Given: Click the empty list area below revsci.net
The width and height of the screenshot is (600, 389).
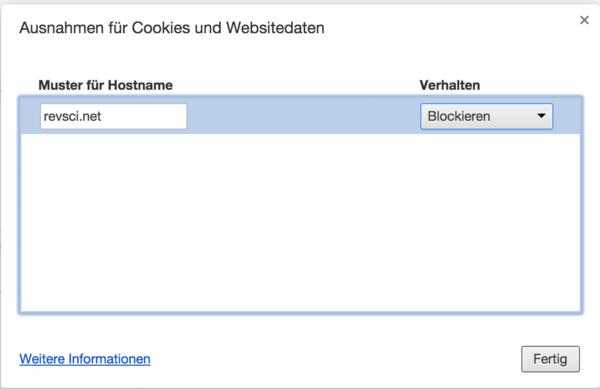Looking at the screenshot, I should (300, 223).
